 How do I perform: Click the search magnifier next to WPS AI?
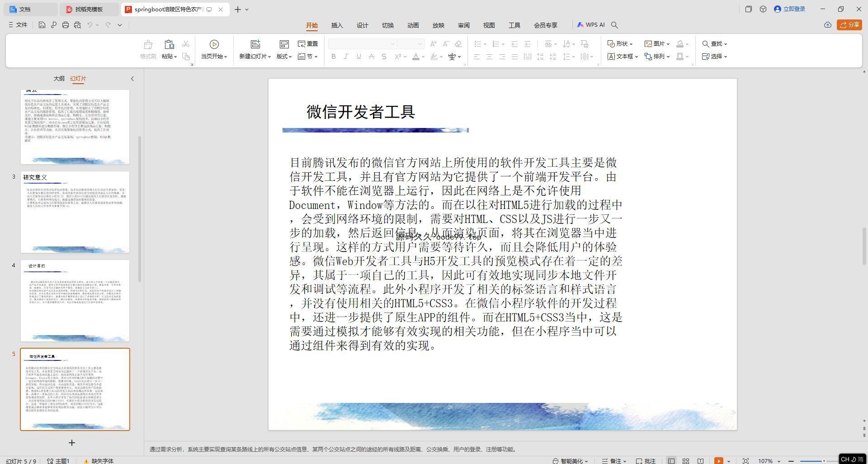pyautogui.click(x=614, y=25)
